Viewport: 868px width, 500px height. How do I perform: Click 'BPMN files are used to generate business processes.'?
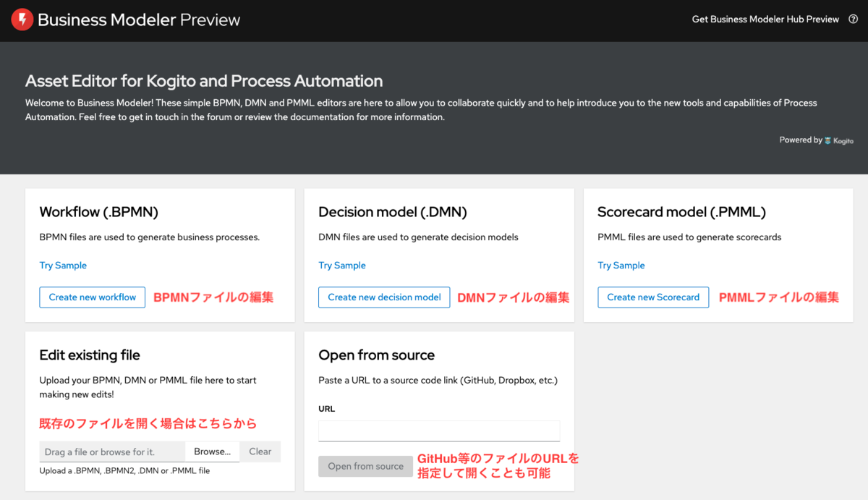click(x=150, y=237)
